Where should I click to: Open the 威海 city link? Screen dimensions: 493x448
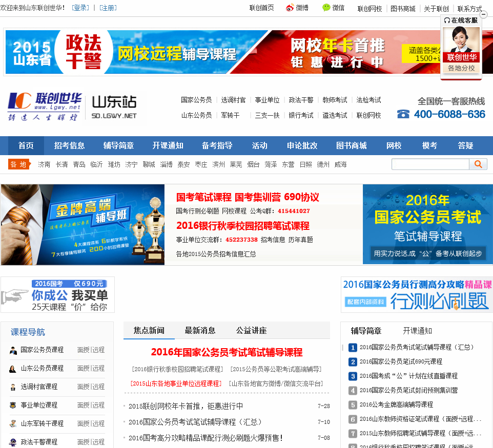(x=340, y=165)
